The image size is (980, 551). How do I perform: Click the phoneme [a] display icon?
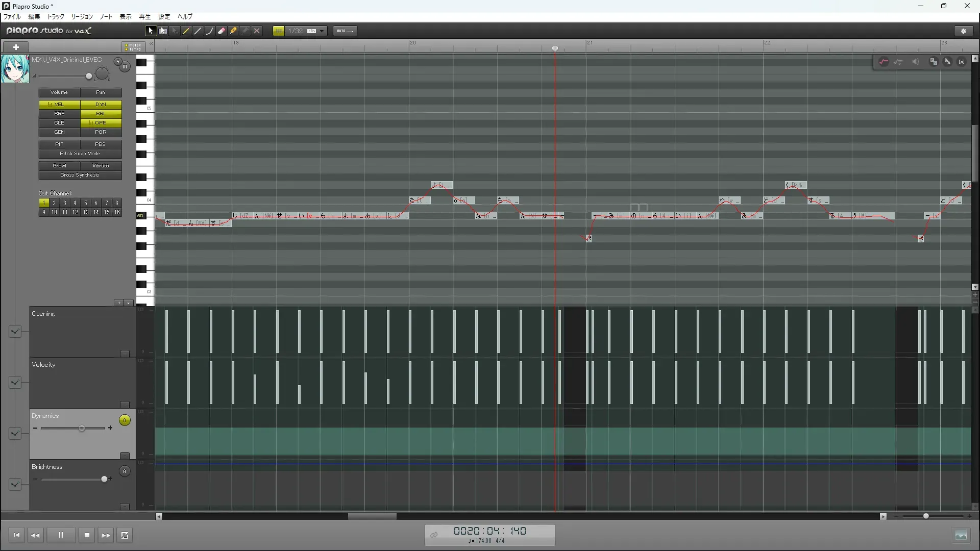pos(962,62)
